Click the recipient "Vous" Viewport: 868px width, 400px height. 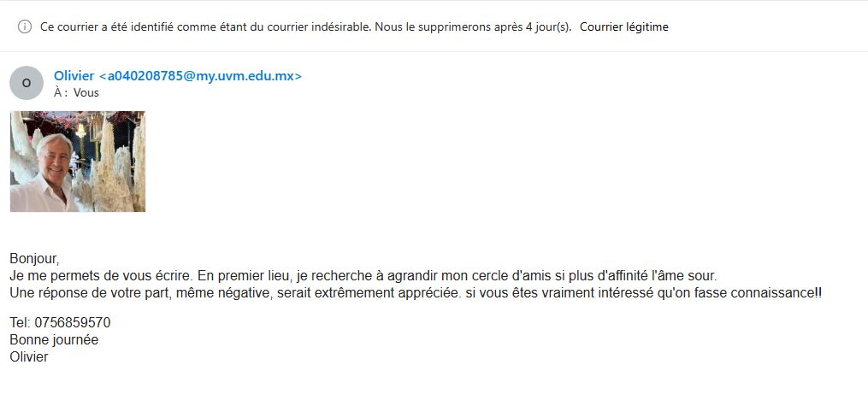(x=86, y=92)
